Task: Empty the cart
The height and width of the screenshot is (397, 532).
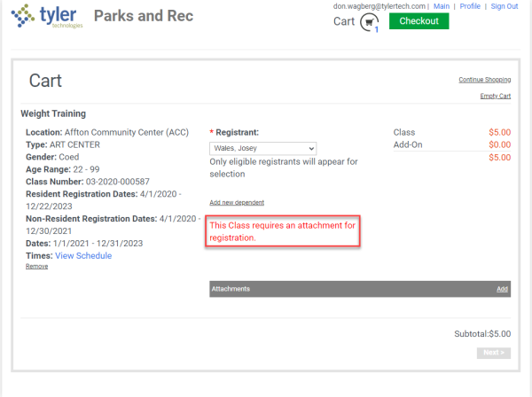Action: tap(495, 96)
